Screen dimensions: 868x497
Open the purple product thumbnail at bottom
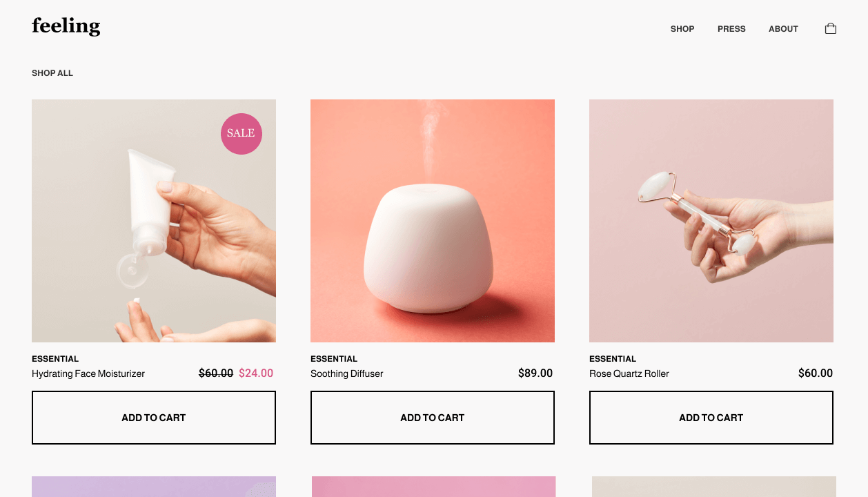pos(154,487)
